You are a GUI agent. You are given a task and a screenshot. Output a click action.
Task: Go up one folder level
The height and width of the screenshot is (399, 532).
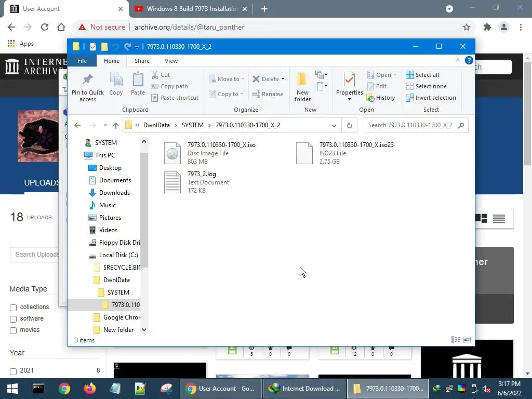pos(116,126)
